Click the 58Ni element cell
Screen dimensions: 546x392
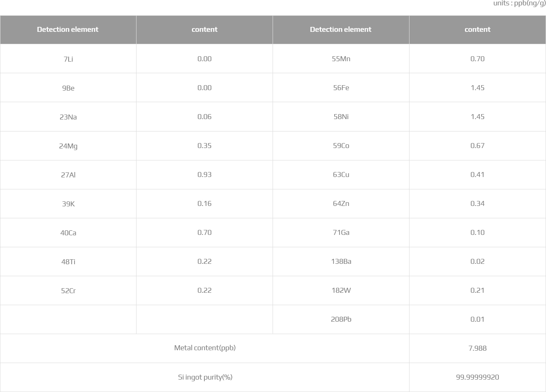pos(341,117)
